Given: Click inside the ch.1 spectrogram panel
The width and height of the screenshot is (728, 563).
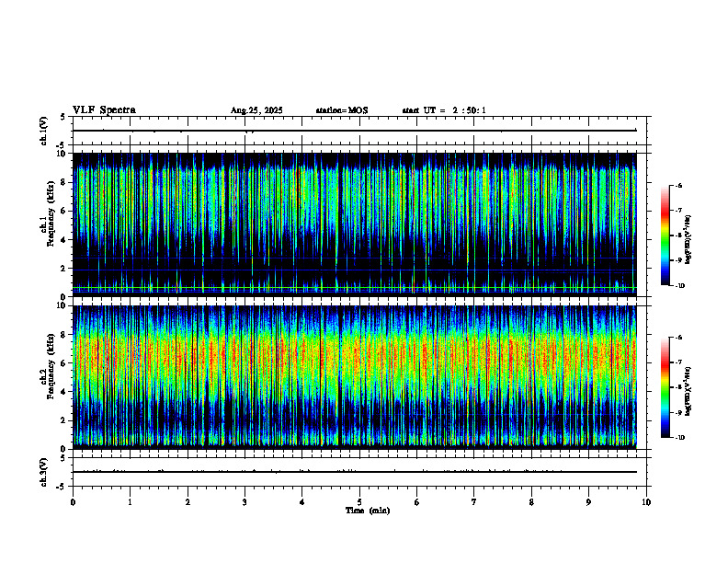Looking at the screenshot, I should [x=355, y=224].
